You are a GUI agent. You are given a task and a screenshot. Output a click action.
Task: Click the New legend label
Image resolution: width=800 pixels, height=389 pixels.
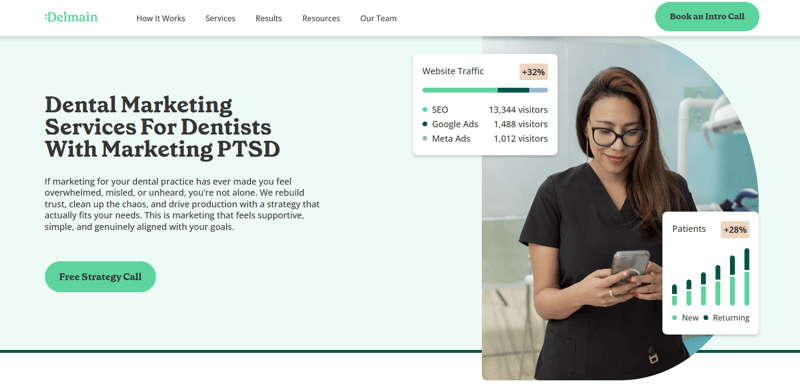pos(690,318)
